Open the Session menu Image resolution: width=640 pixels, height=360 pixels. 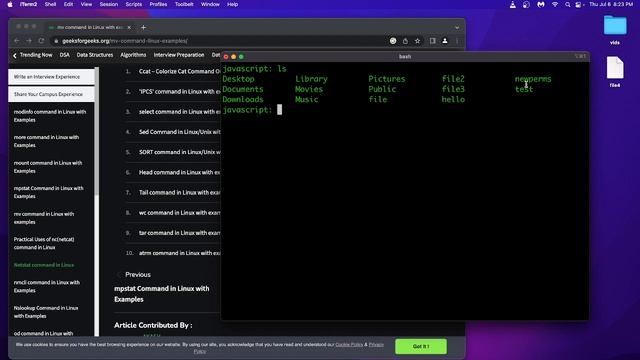coord(109,4)
